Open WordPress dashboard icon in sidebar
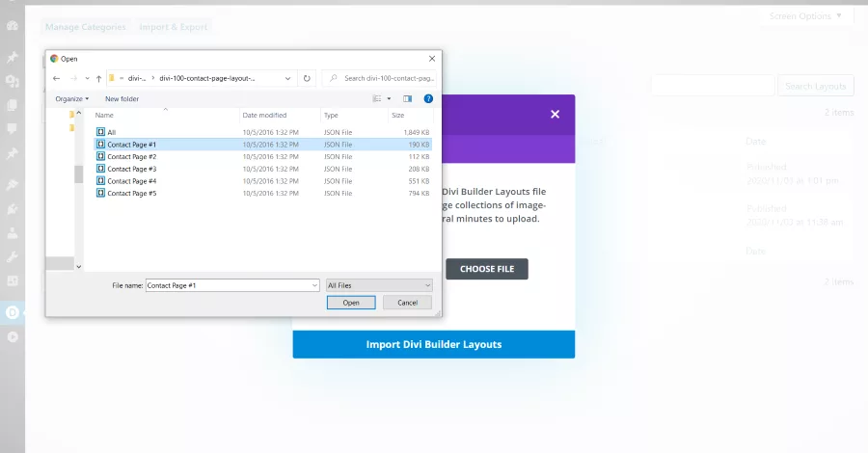 click(x=13, y=25)
